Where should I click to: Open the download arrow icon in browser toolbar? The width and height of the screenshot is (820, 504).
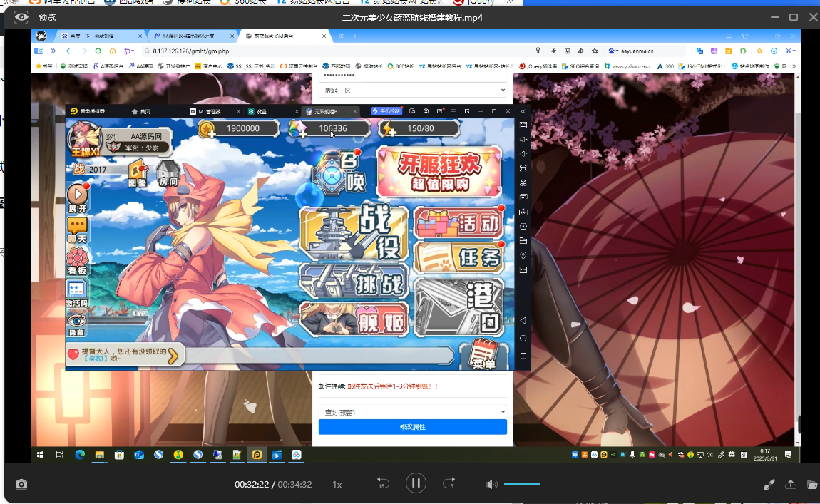(774, 51)
